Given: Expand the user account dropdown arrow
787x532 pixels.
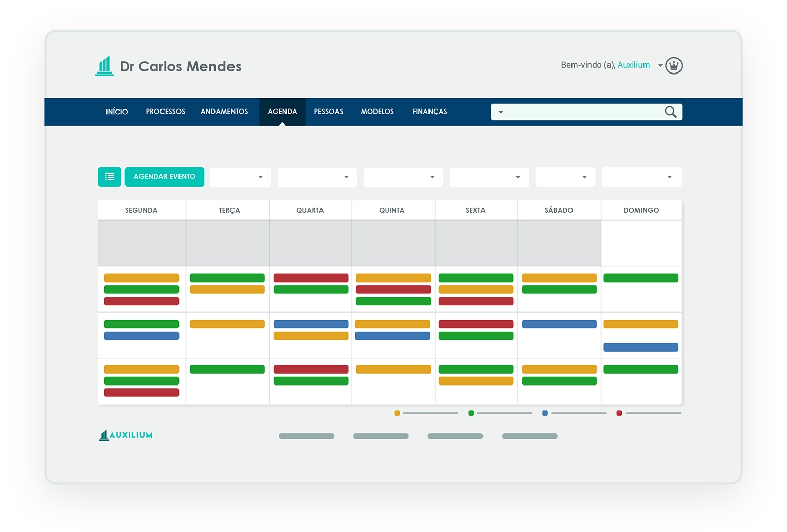Looking at the screenshot, I should 660,66.
